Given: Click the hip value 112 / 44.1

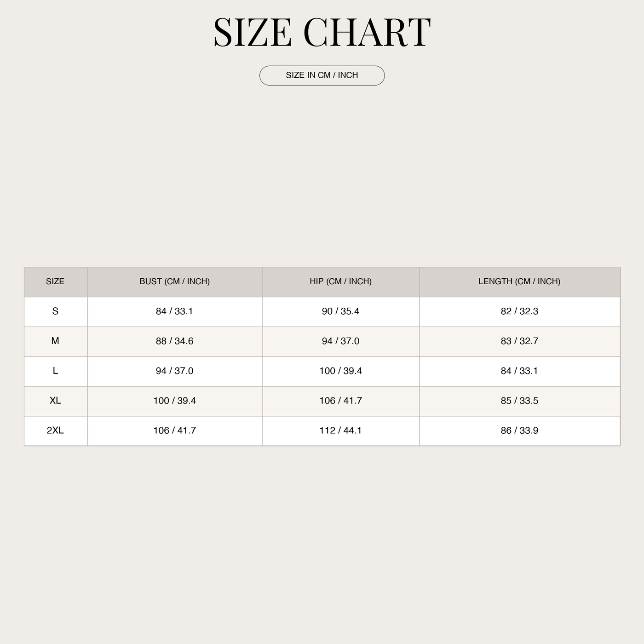Looking at the screenshot, I should point(341,431).
